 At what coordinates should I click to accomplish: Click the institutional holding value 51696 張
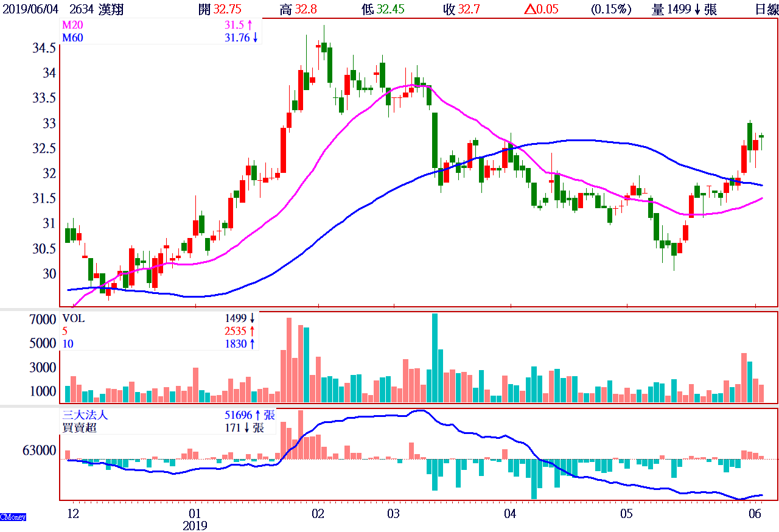pyautogui.click(x=250, y=415)
